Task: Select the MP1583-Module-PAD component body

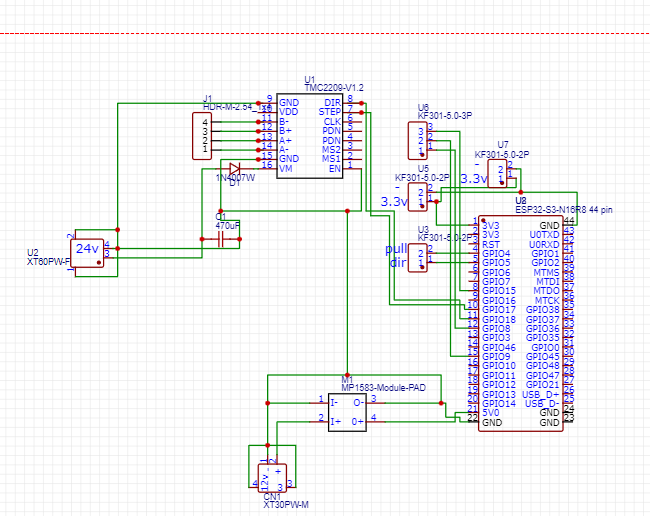Action: pos(347,412)
